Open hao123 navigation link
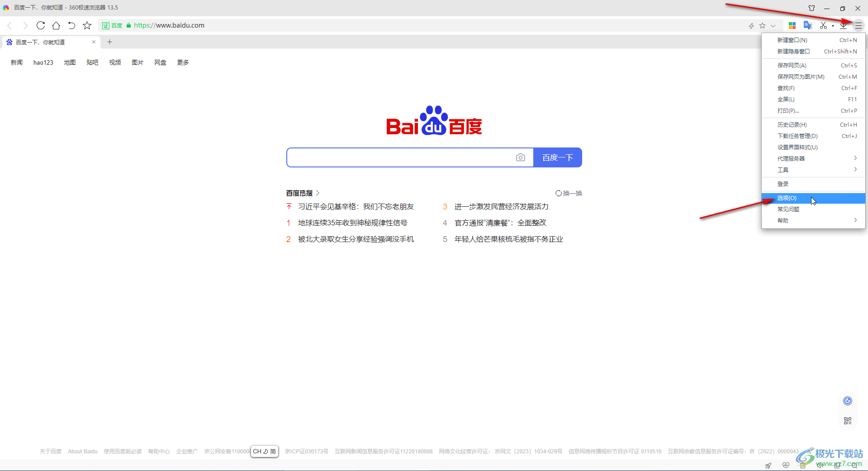The height and width of the screenshot is (471, 868). click(43, 62)
